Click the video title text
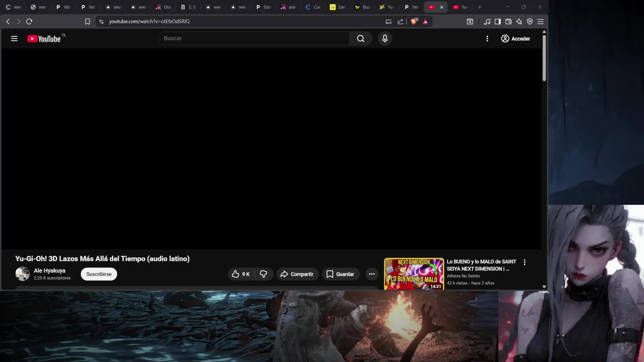Screen dimensions: 644x362 point(103,258)
